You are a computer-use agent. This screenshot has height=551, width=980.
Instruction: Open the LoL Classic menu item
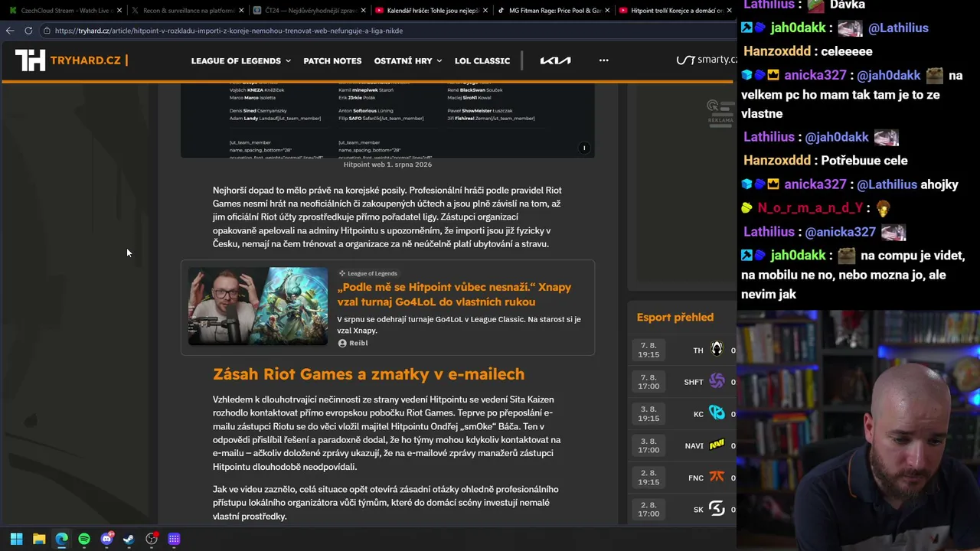click(x=482, y=60)
